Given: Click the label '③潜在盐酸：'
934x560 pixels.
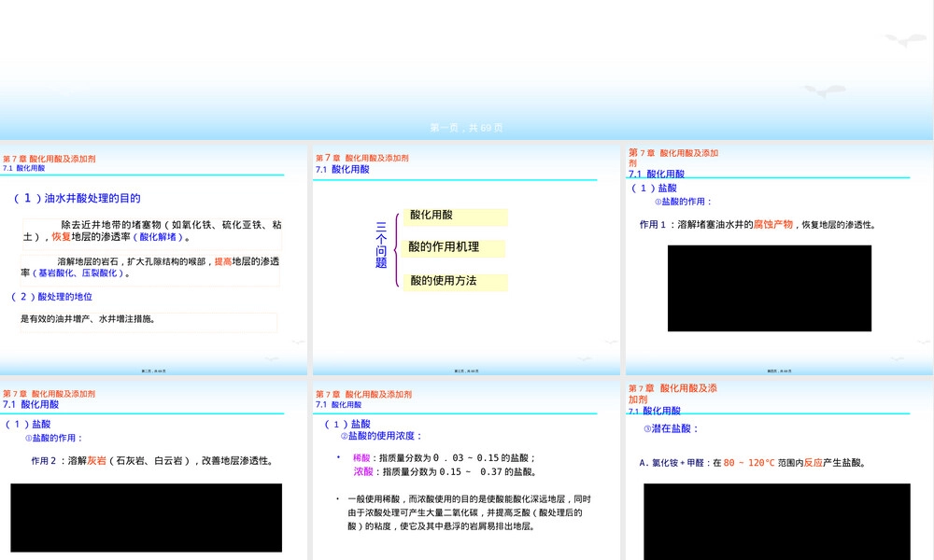Looking at the screenshot, I should click(671, 428).
